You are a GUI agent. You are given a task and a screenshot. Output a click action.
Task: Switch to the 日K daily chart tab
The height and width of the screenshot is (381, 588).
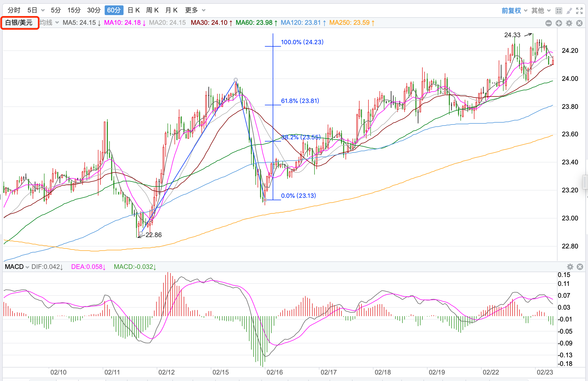pyautogui.click(x=134, y=10)
